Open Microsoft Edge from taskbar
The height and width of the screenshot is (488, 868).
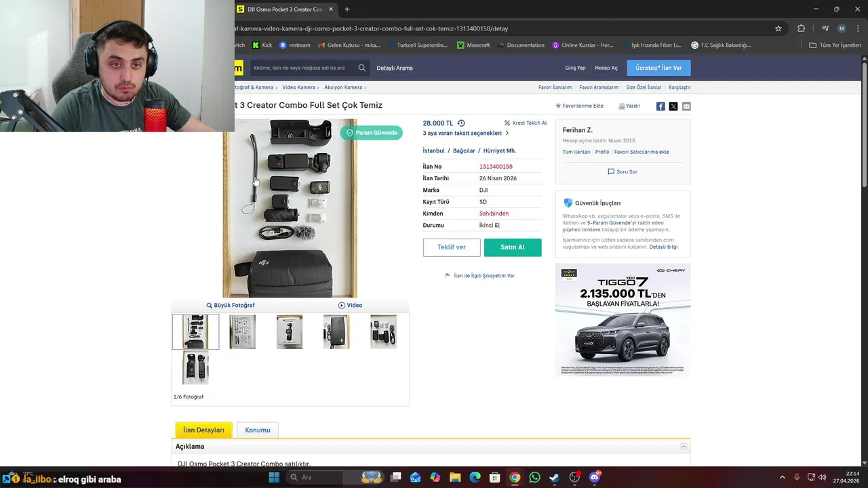(x=475, y=477)
